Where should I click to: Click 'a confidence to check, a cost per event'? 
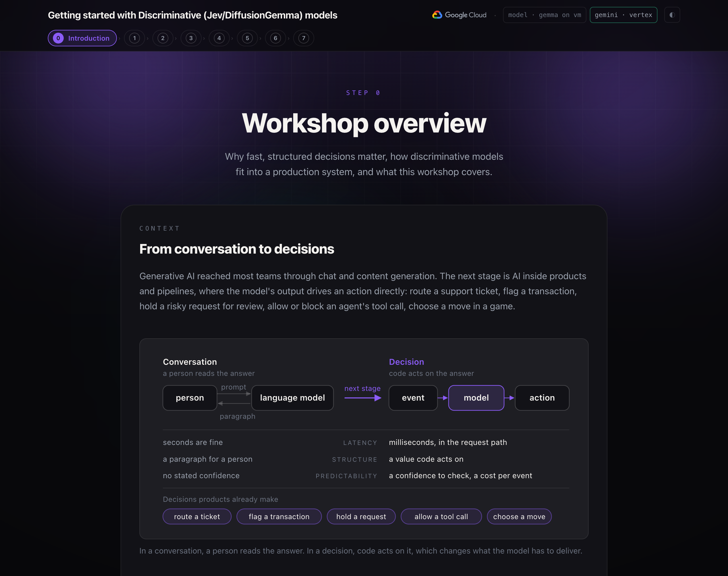tap(460, 476)
